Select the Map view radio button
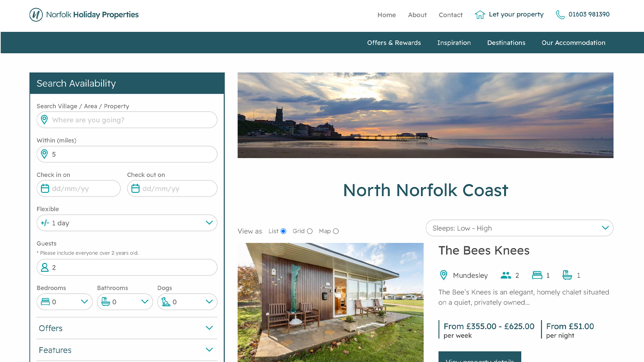This screenshot has height=362, width=644. (x=336, y=231)
